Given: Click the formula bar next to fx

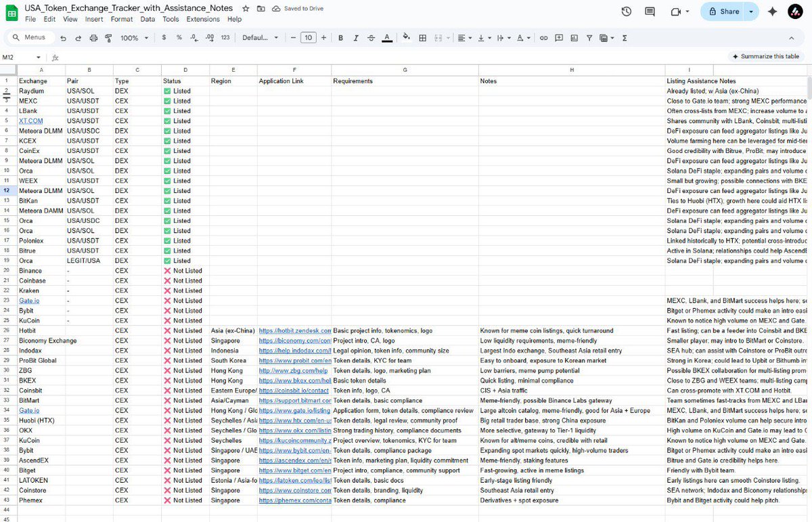Looking at the screenshot, I should coord(392,58).
